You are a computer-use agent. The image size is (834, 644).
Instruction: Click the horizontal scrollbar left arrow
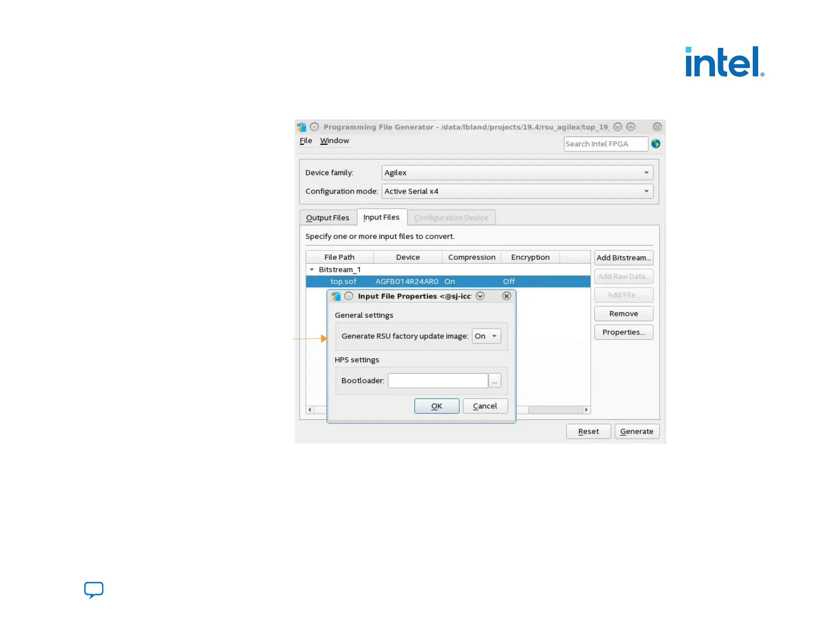pyautogui.click(x=310, y=409)
